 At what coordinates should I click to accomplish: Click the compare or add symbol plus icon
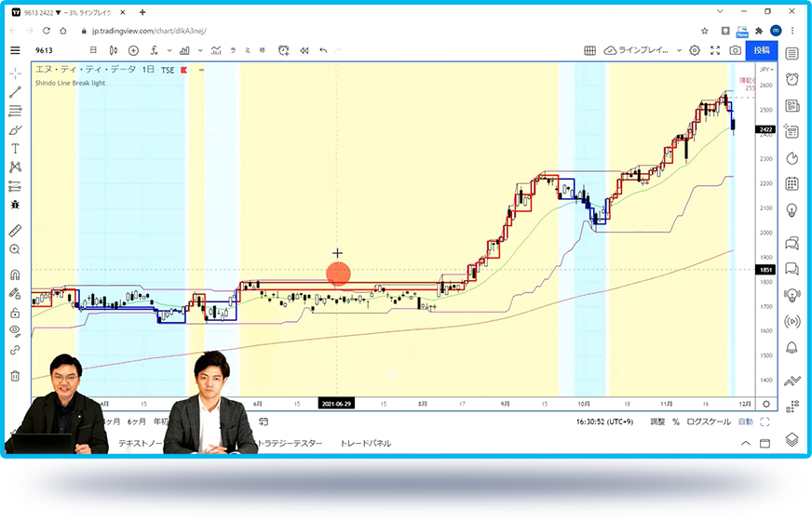pyautogui.click(x=133, y=50)
